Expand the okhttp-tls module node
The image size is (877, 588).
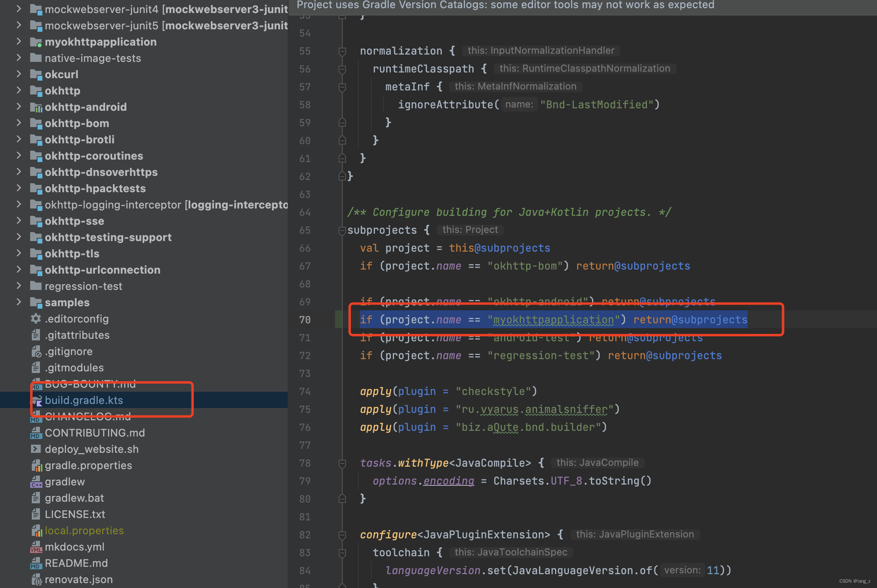pos(19,253)
